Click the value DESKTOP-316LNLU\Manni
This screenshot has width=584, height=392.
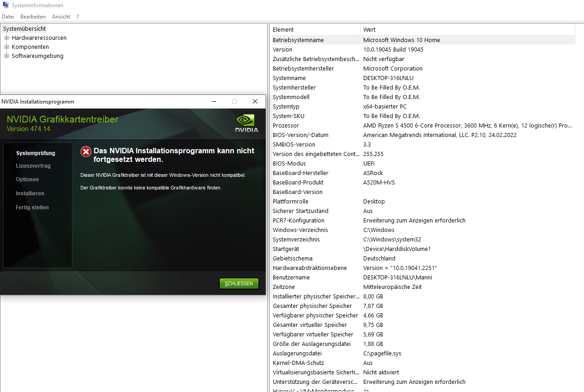(x=398, y=278)
